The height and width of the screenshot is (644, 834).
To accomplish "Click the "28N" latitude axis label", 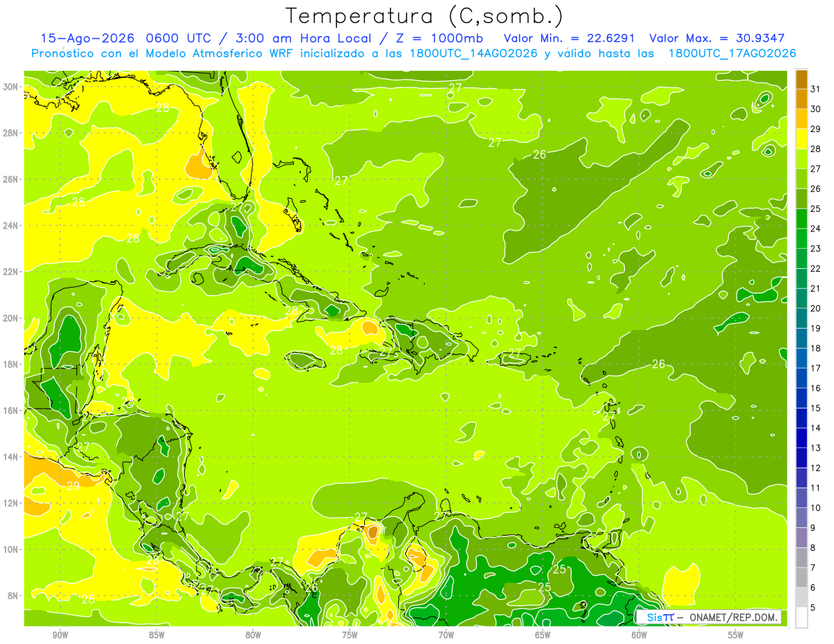I will 12,133.
